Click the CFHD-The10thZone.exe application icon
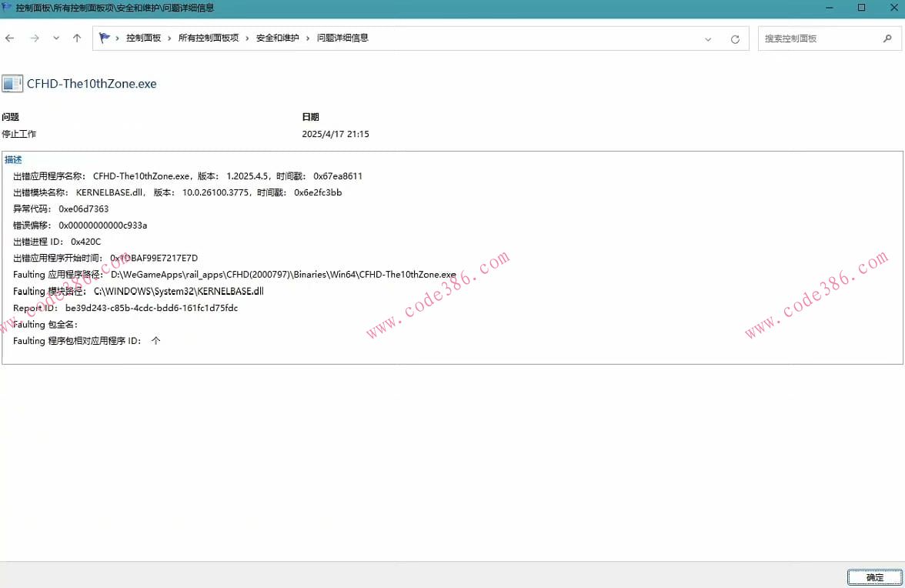The width and height of the screenshot is (905, 588). 11,82
